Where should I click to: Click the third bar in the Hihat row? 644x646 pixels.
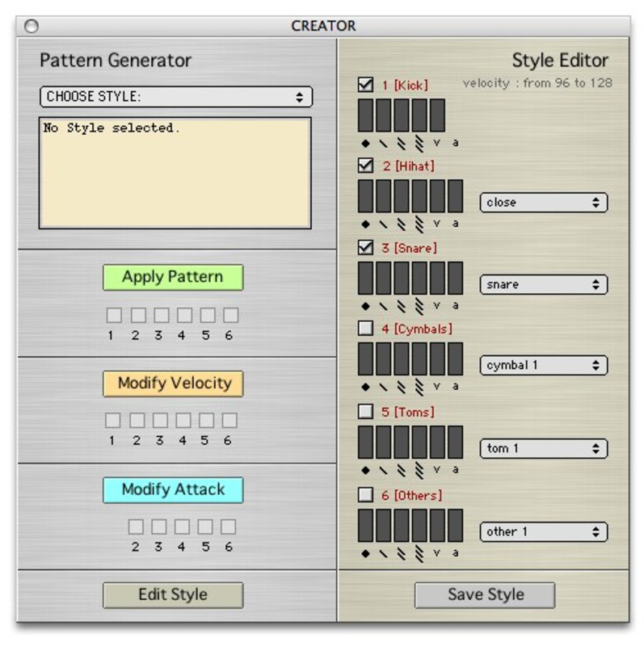[x=401, y=195]
